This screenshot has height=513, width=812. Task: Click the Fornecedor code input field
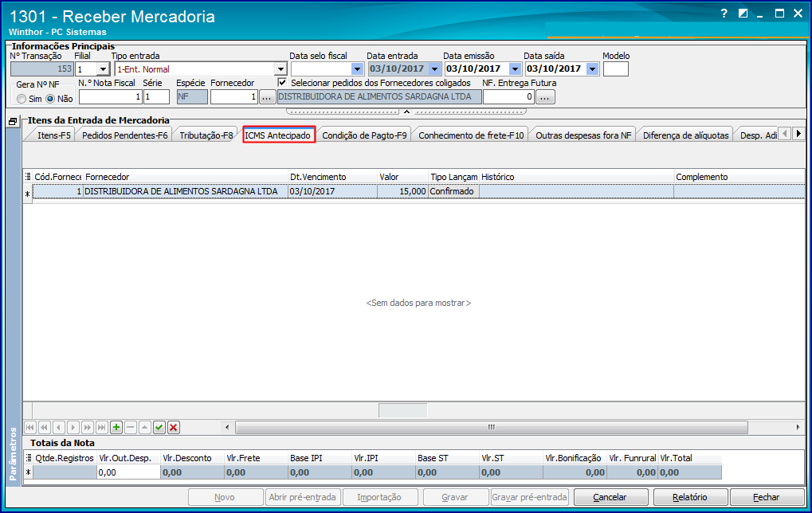point(234,97)
